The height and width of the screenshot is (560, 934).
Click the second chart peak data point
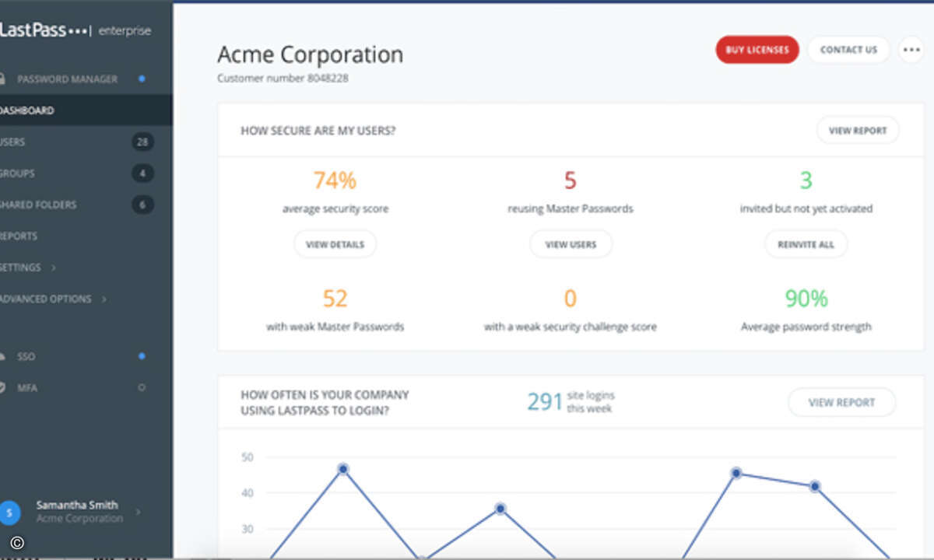coord(500,509)
